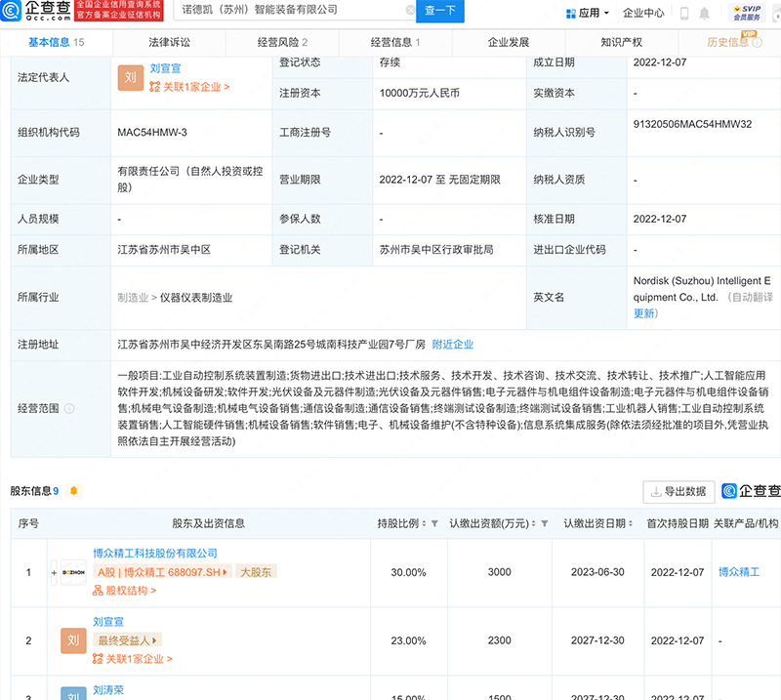Open SVIP 会员服务 badge
The width and height of the screenshot is (781, 700).
(747, 13)
